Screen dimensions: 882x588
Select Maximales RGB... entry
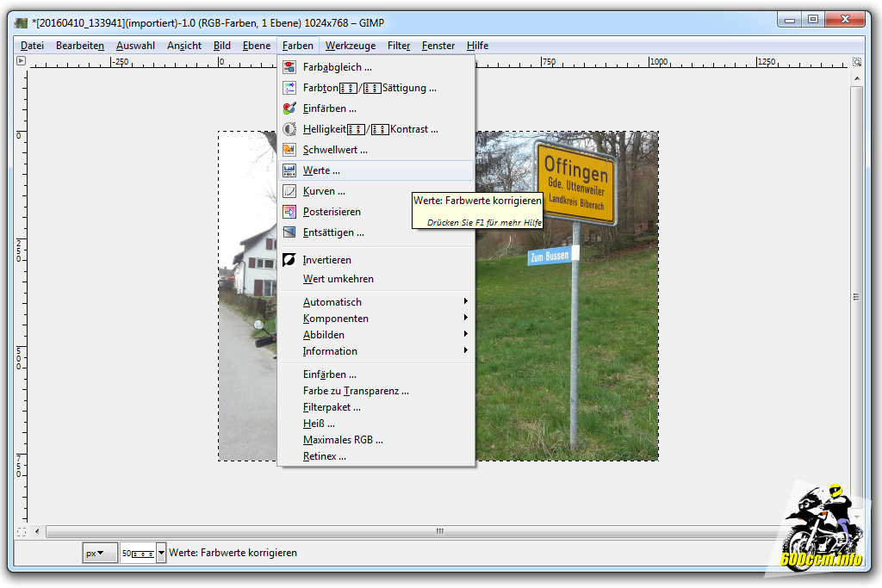click(343, 440)
